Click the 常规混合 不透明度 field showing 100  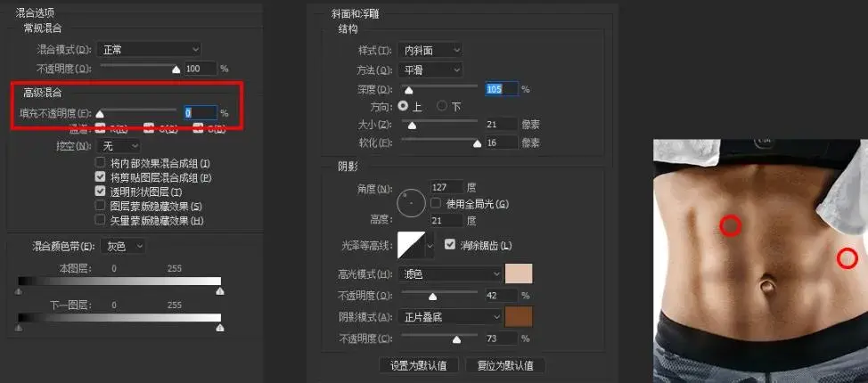pyautogui.click(x=201, y=69)
